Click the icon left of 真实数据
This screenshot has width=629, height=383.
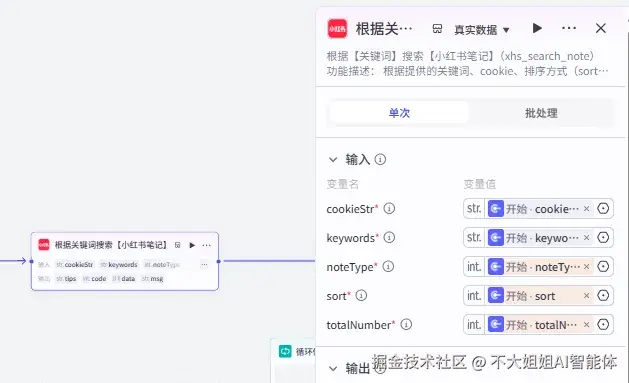pos(437,29)
